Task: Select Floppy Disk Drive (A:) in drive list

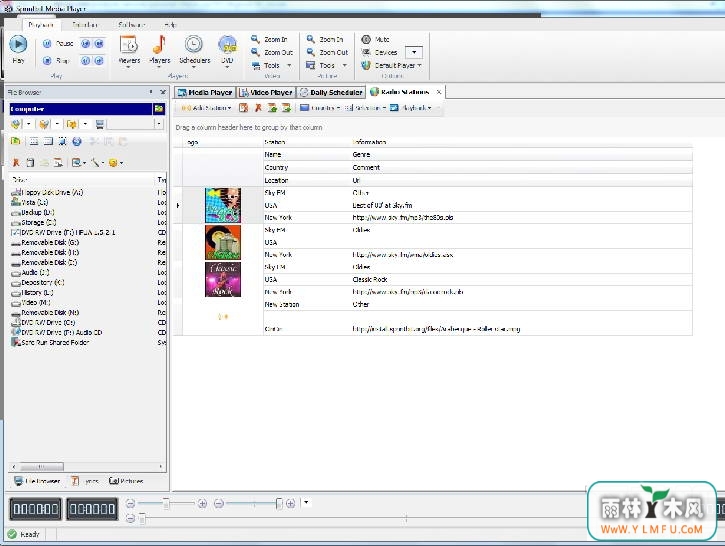Action: [x=47, y=192]
